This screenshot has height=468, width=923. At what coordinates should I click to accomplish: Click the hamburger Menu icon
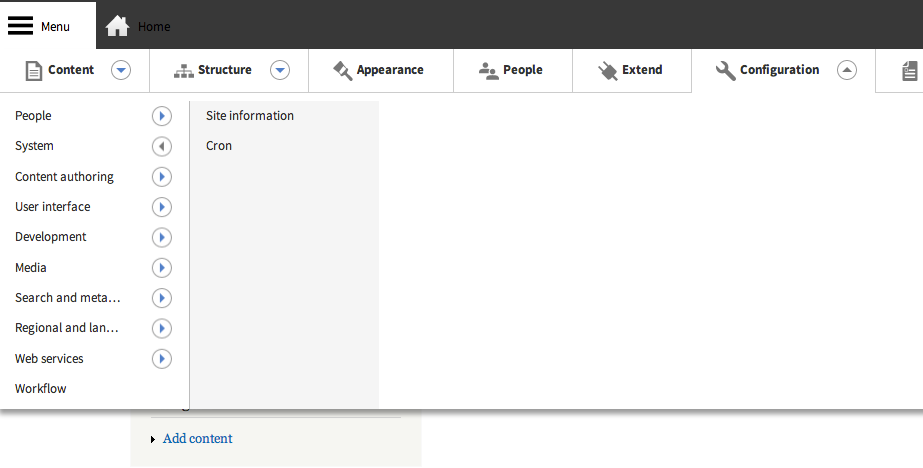click(20, 26)
